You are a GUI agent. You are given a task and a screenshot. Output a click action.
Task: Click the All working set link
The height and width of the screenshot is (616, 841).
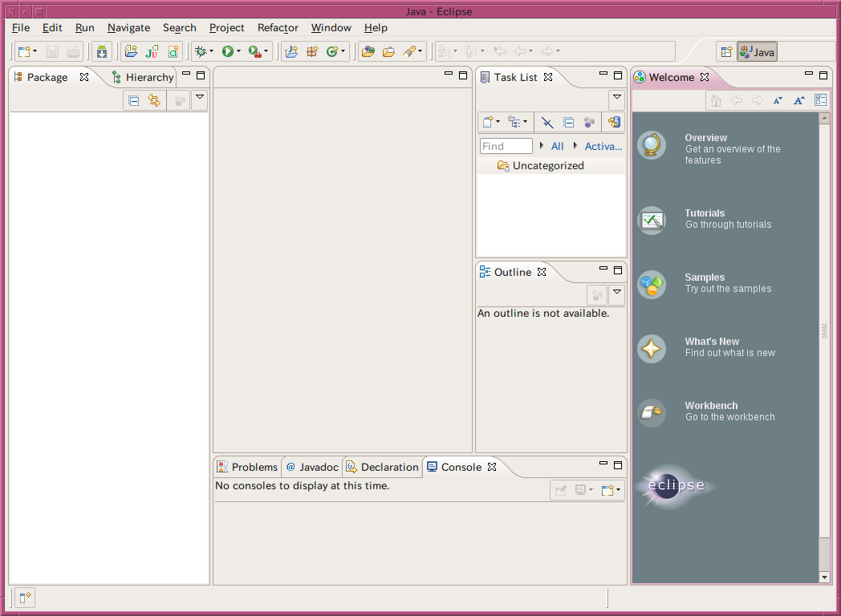click(x=557, y=146)
